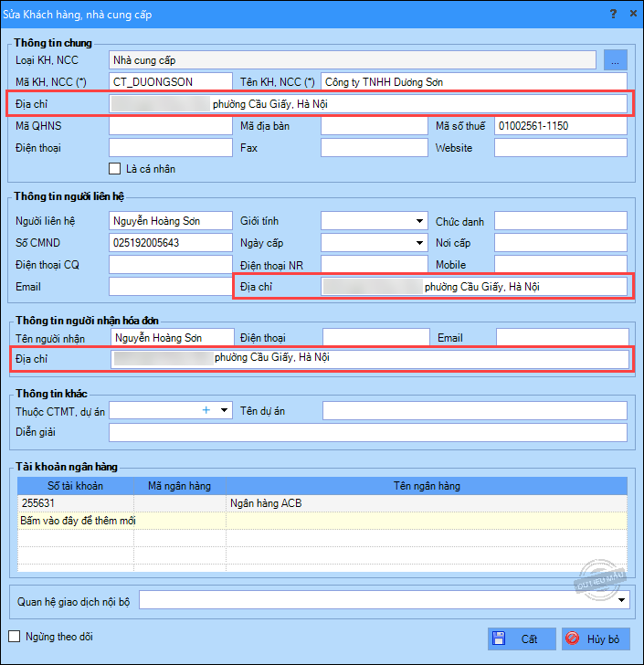The image size is (644, 665).
Task: Click the Số tài khoản column header
Action: tap(76, 486)
